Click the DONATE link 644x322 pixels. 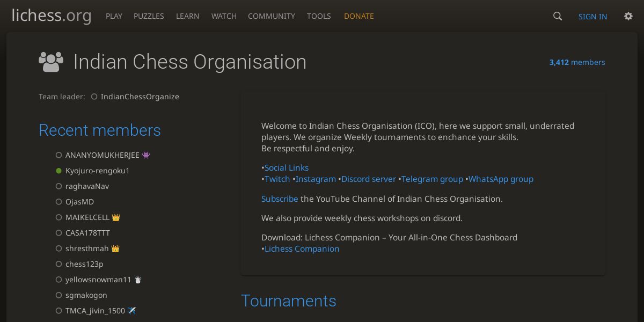[359, 16]
